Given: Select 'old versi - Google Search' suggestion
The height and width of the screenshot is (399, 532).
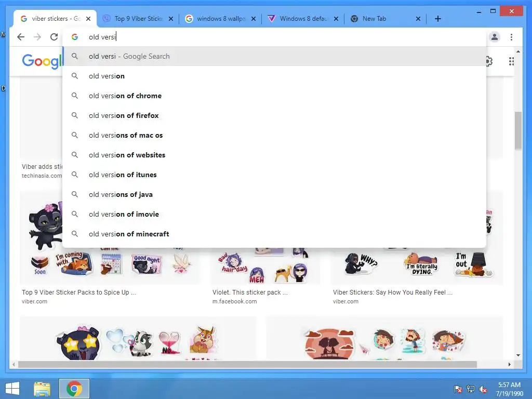Looking at the screenshot, I should pyautogui.click(x=274, y=56).
